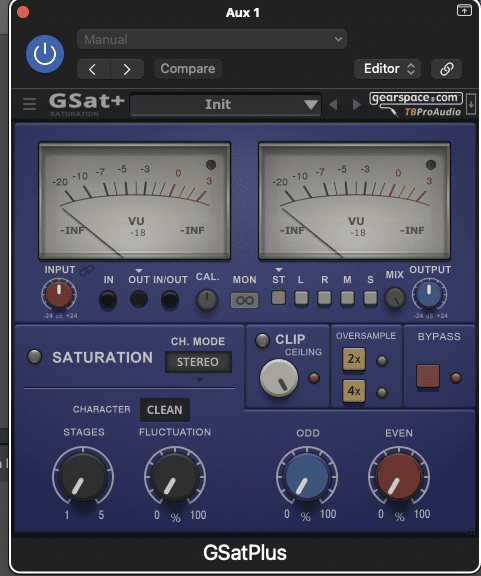Click the small triangle above OUT

139,270
